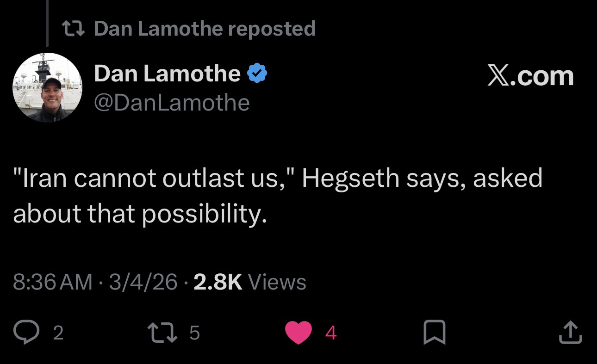Click the small repost icon beside 'reposted'

[x=73, y=29]
